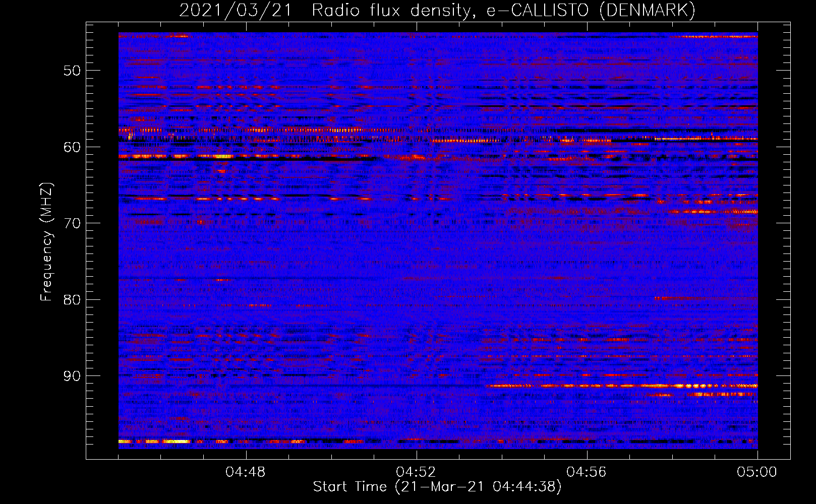
Task: Click the 'Start Time (21-Mar-21 04:44:38)' label
Action: click(437, 487)
